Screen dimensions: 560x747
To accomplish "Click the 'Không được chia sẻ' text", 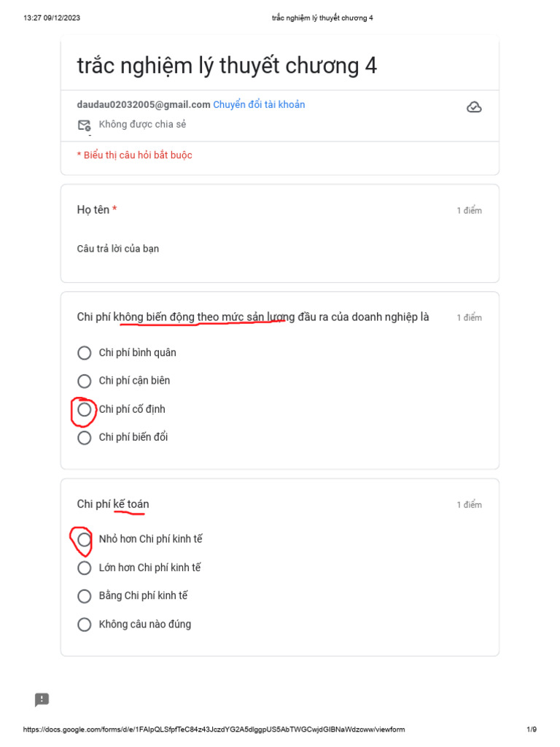I will tap(142, 125).
